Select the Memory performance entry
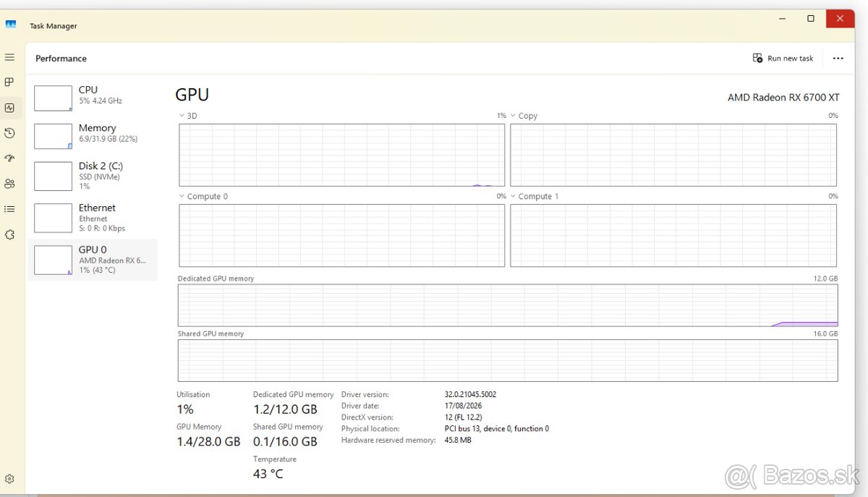The image size is (868, 497). 93,135
